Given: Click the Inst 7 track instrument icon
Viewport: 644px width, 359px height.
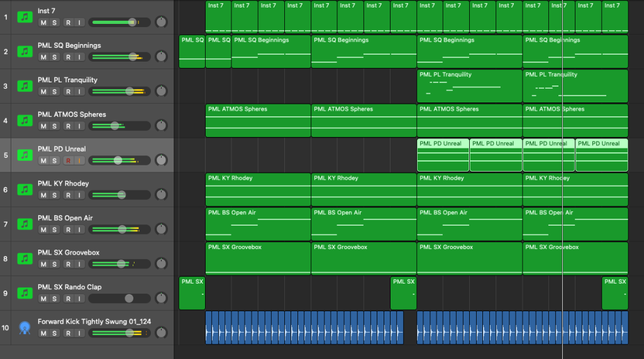Looking at the screenshot, I should click(x=25, y=16).
